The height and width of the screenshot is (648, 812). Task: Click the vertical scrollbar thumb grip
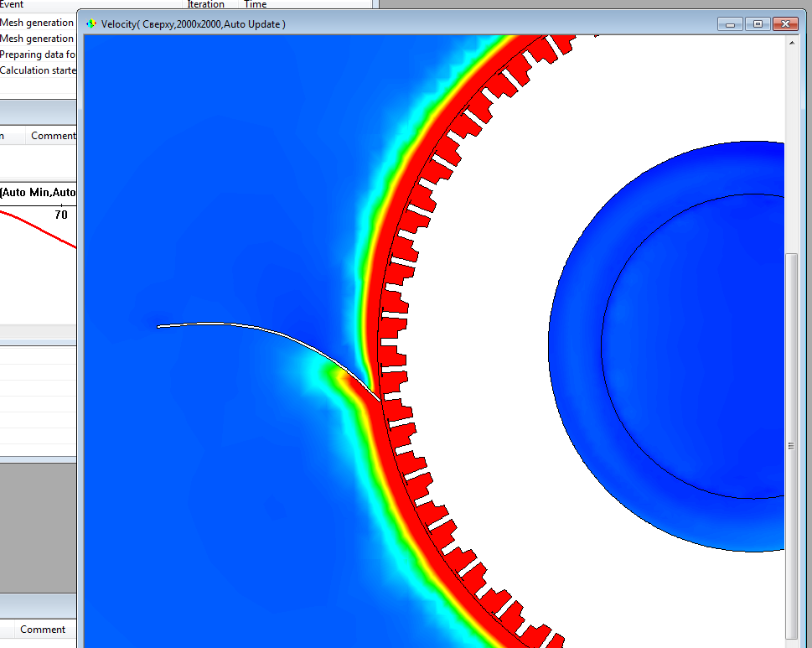click(x=791, y=446)
